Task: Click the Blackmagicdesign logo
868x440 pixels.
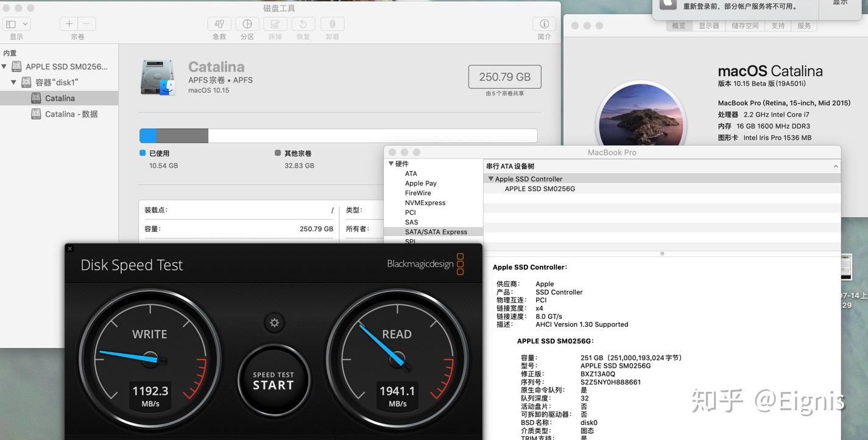Action: point(425,264)
